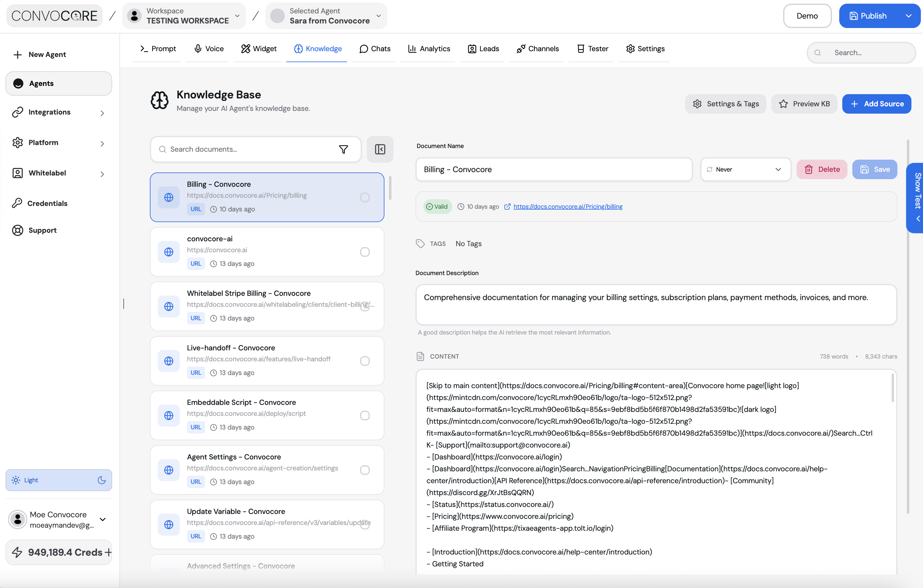Click the magnifier icon in top Search
923x588 pixels.
[818, 52]
